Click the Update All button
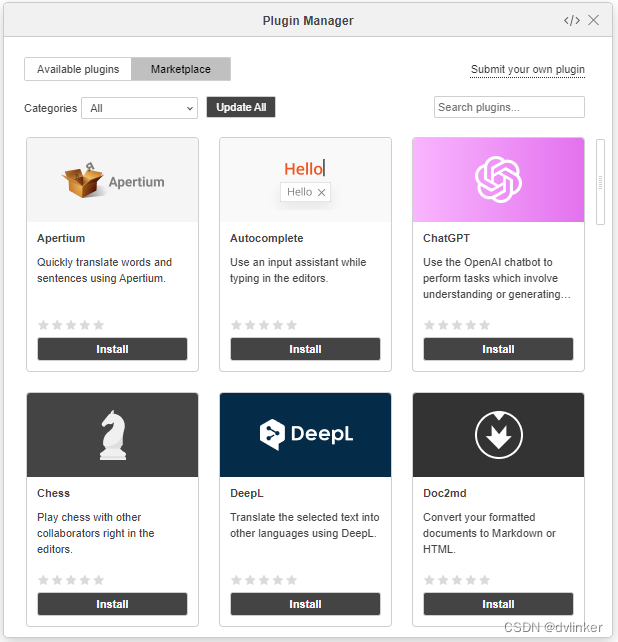Image resolution: width=618 pixels, height=642 pixels. [241, 107]
